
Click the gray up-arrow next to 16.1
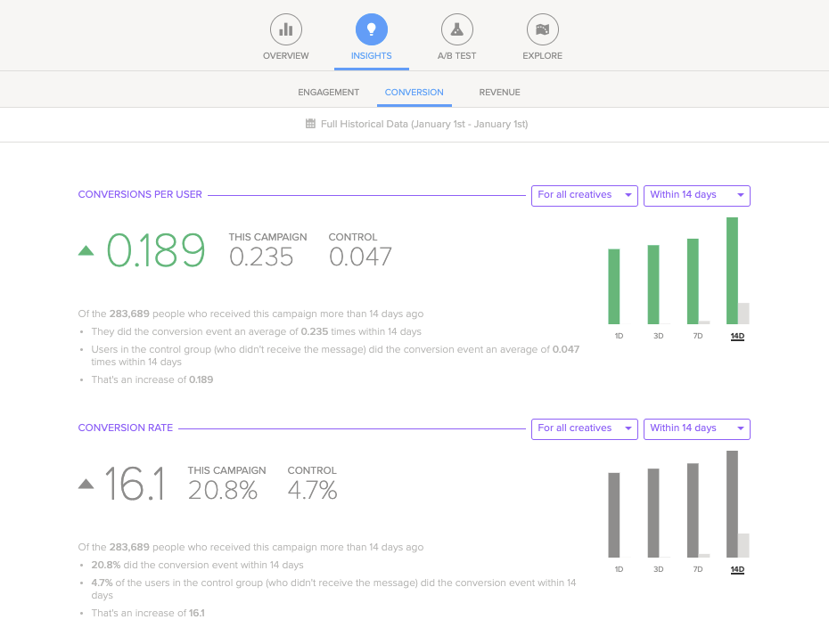pyautogui.click(x=86, y=484)
